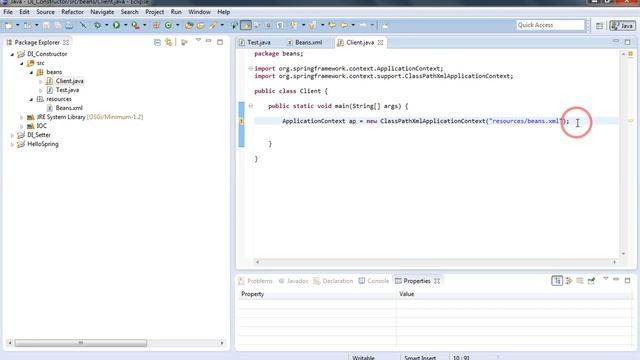Open the Problems view tab

click(256, 281)
